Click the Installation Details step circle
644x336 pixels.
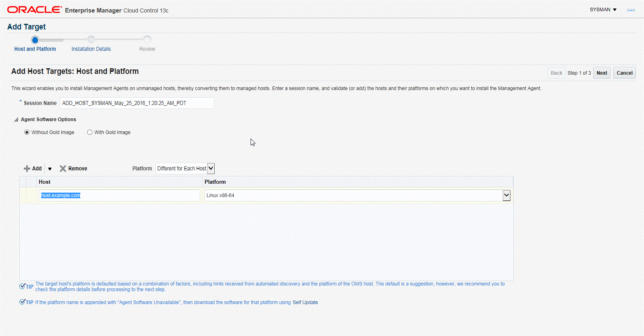[x=91, y=40]
